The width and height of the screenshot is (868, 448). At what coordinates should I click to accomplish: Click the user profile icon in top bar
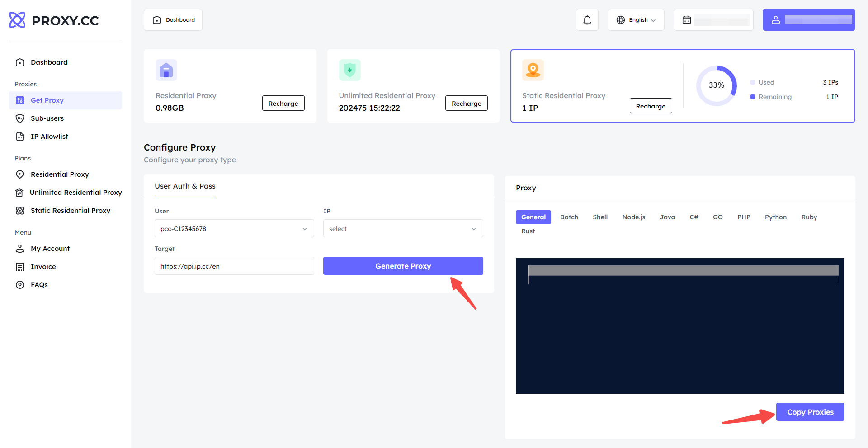(776, 20)
